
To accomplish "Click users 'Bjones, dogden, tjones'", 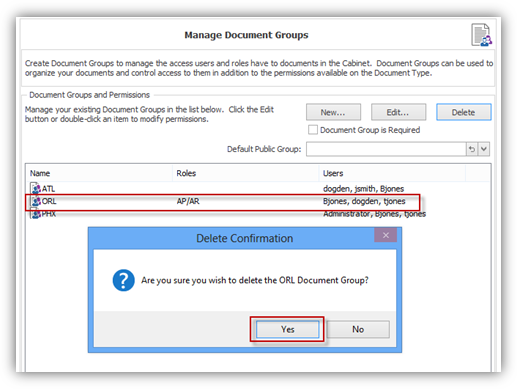I will pos(364,201).
